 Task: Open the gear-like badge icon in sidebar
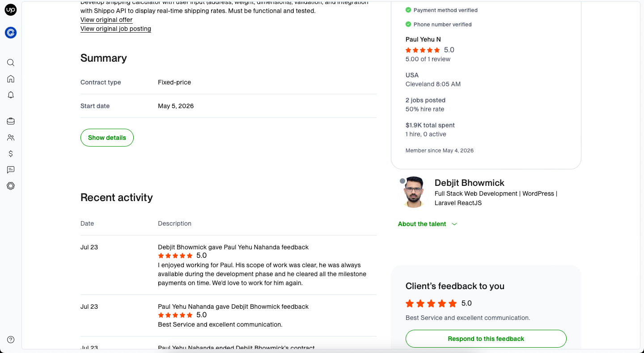coord(11,186)
